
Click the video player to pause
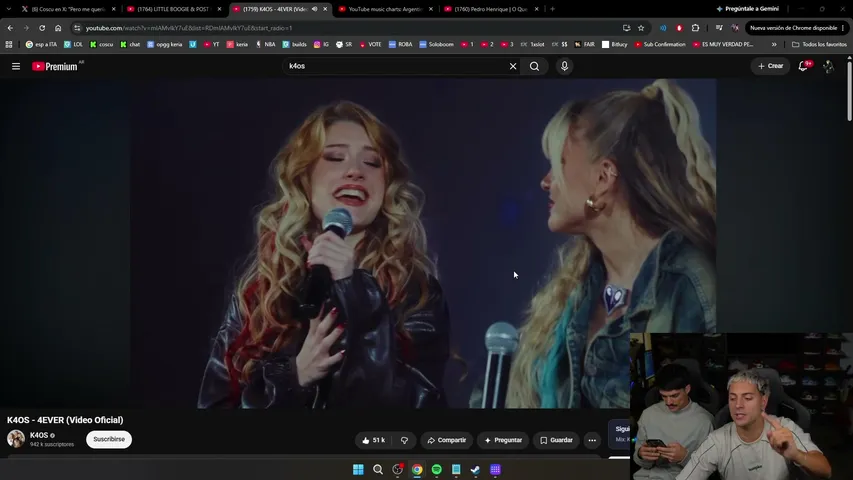[x=423, y=243]
